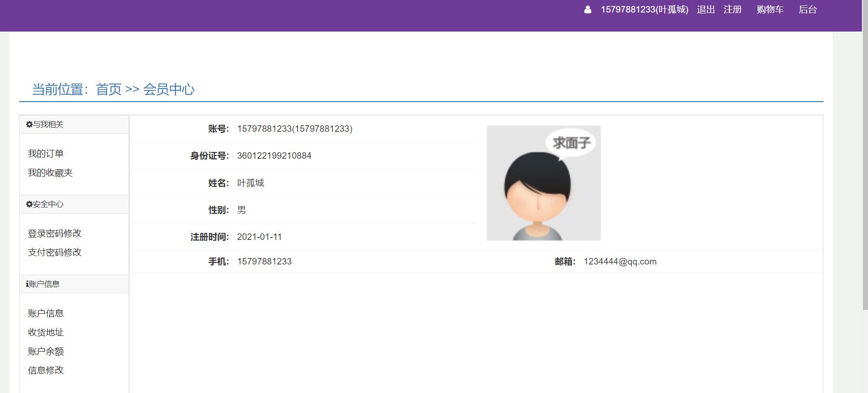Click the info icon beside 账户信息 header

pos(27,284)
